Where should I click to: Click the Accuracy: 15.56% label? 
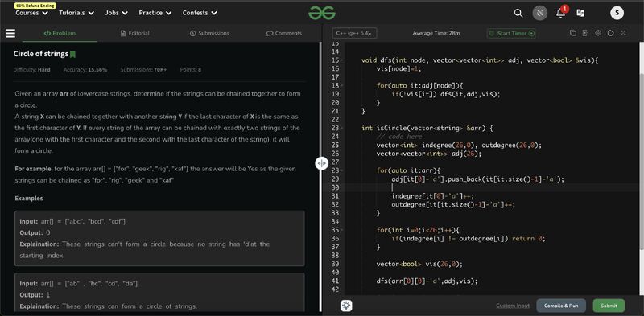pyautogui.click(x=85, y=70)
